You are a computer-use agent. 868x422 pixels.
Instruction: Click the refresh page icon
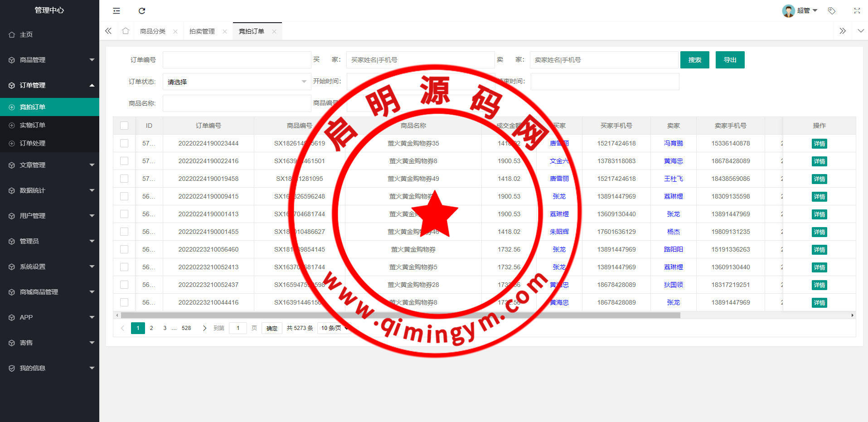(142, 11)
